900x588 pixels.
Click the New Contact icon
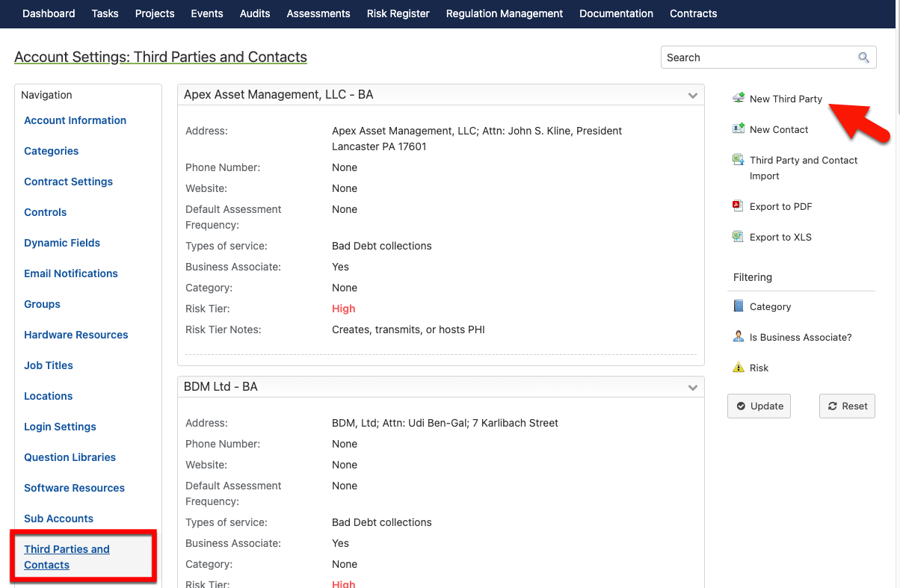click(739, 129)
